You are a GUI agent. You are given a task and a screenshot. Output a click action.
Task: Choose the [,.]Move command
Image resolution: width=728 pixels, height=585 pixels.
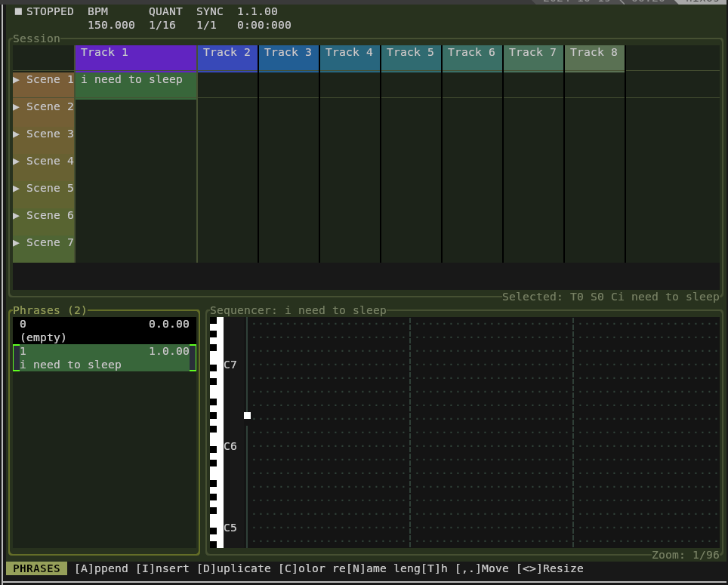pyautogui.click(x=483, y=568)
